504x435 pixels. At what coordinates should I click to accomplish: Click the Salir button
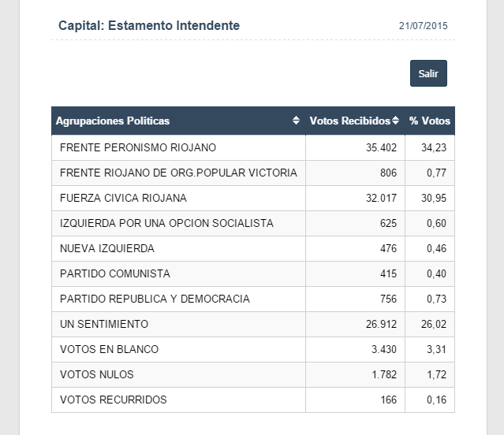coord(428,73)
